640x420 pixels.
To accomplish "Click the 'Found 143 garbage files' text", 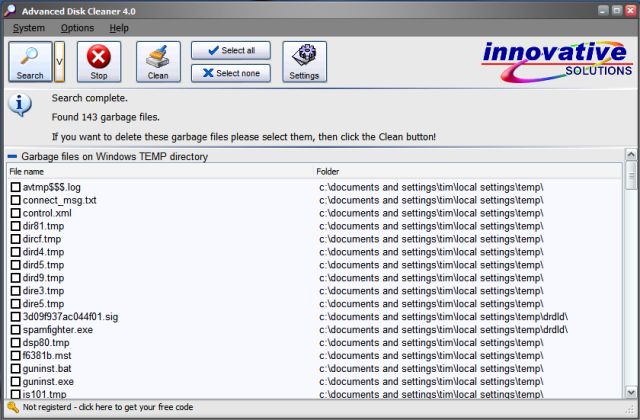I will 106,117.
